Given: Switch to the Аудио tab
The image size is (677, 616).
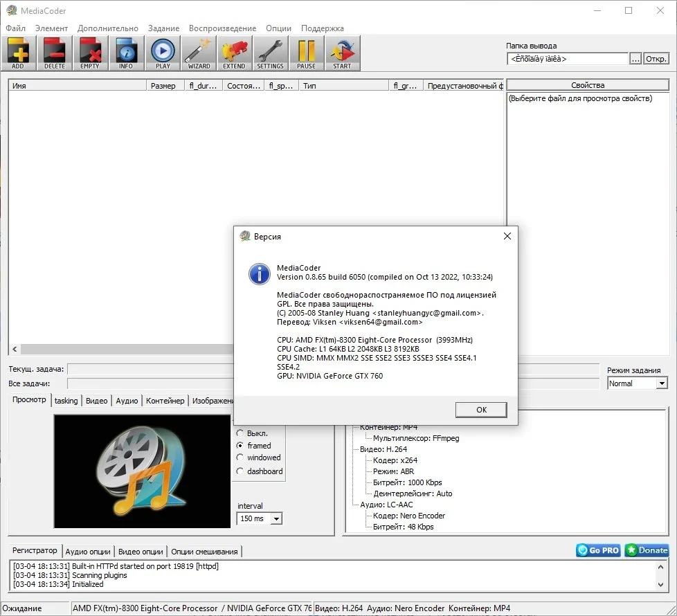Looking at the screenshot, I should pyautogui.click(x=127, y=401).
